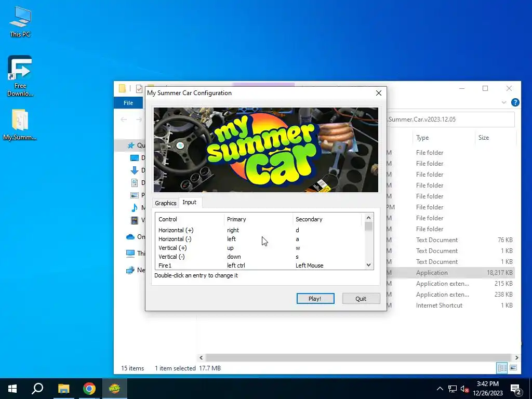
Task: Select the Vertical (-) control row
Action: pos(259,257)
